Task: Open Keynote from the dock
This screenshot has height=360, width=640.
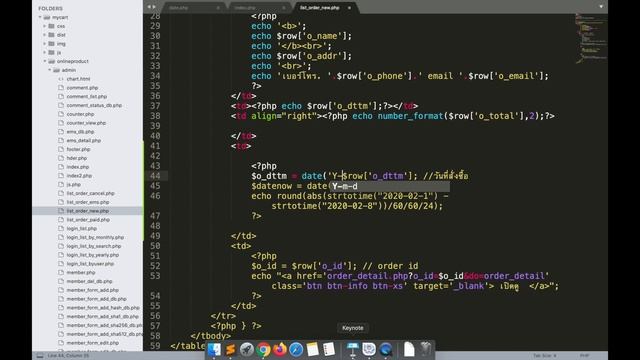Action: click(x=353, y=350)
